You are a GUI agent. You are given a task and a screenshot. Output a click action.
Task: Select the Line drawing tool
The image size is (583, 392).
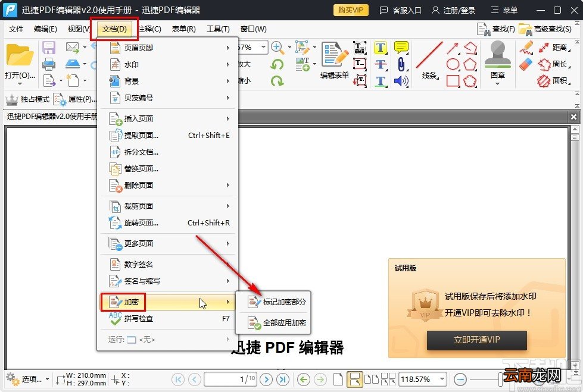click(x=429, y=55)
